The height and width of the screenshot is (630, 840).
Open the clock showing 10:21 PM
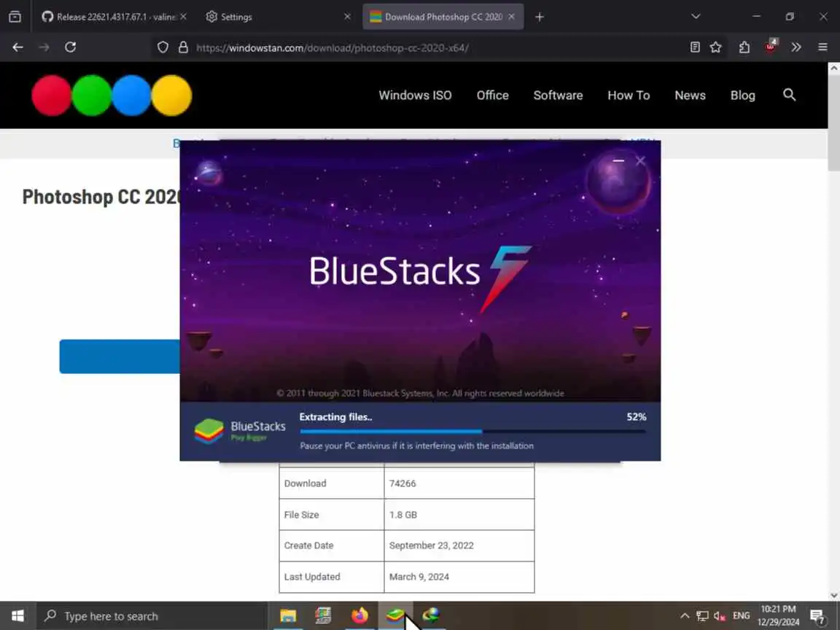click(x=779, y=615)
